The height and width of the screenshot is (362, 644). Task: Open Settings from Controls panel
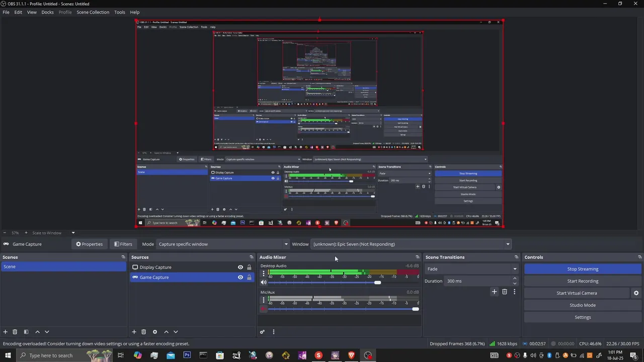tap(583, 317)
